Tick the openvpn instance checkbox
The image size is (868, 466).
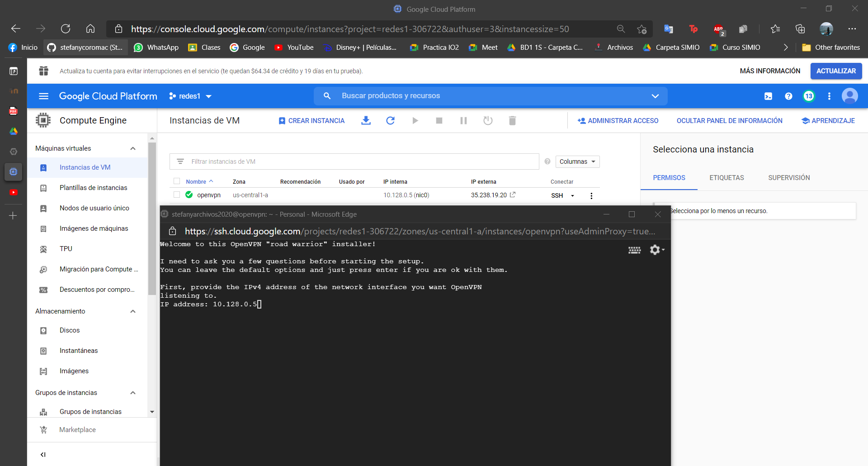177,195
